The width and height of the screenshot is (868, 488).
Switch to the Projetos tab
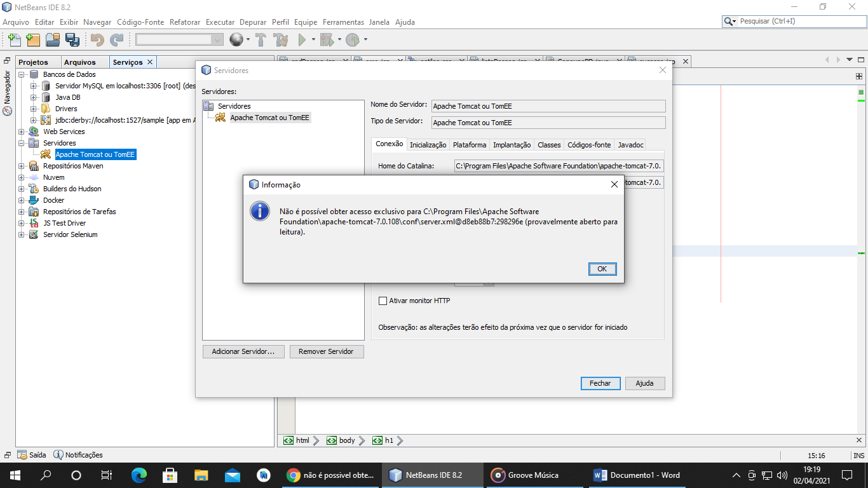[x=33, y=62]
